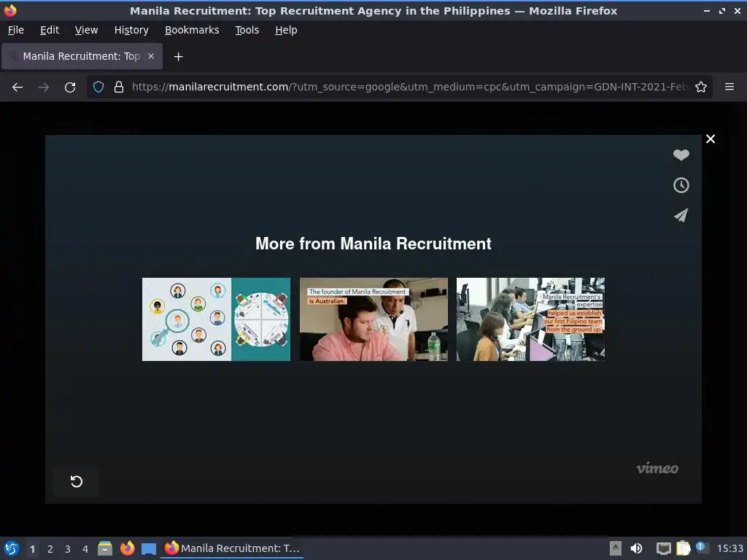The height and width of the screenshot is (560, 747).
Task: Like the video with the heart icon
Action: [x=681, y=155]
